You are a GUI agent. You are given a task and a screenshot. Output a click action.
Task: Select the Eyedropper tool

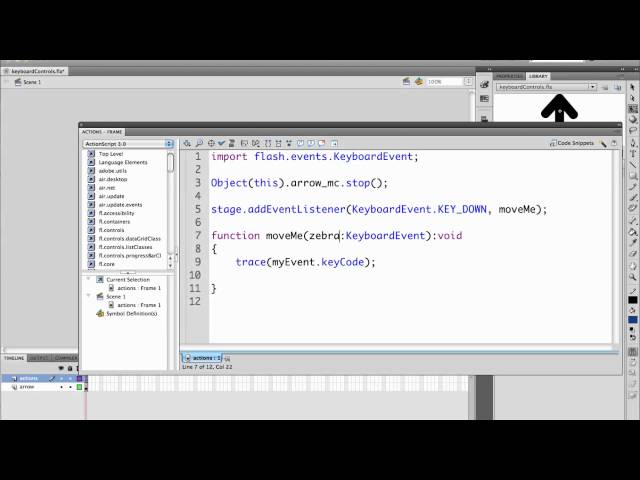point(633,243)
